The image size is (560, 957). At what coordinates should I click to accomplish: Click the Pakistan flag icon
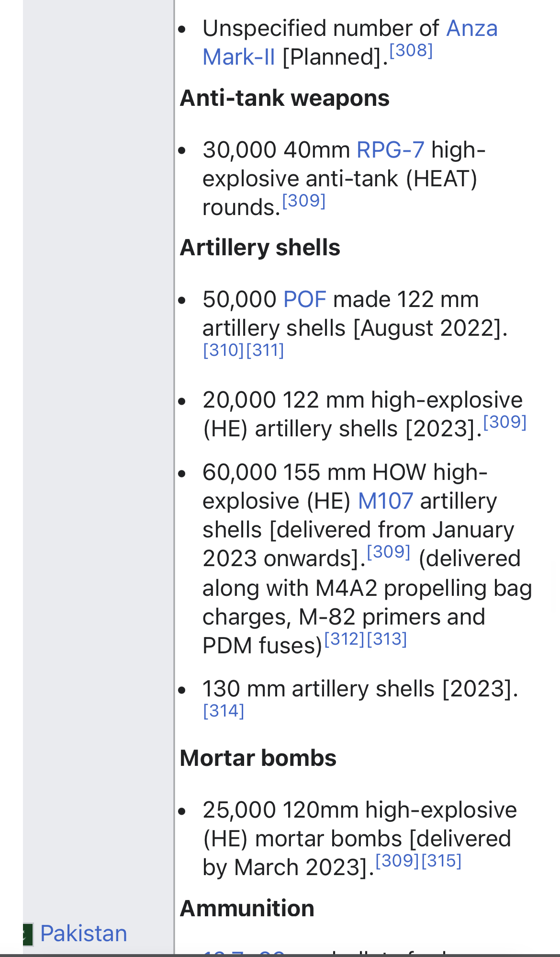tap(28, 934)
